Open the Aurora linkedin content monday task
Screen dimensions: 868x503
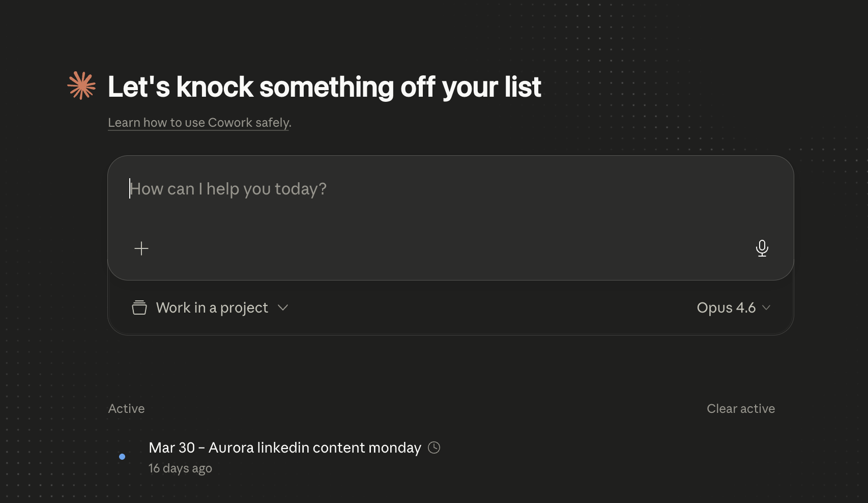(284, 448)
